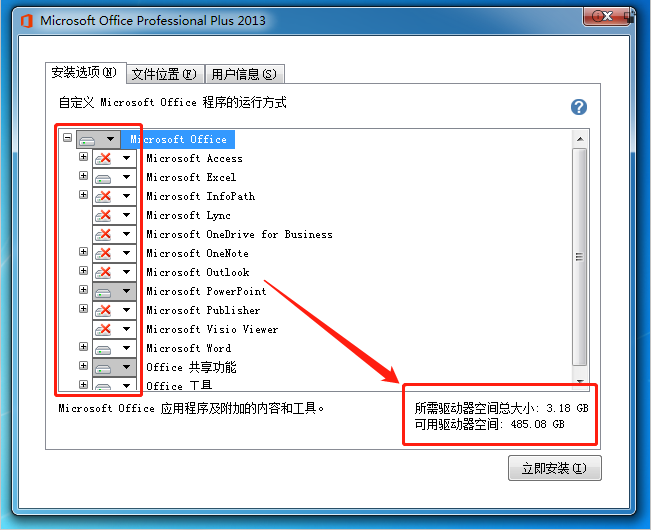Select Office 工具 in the list

[x=179, y=385]
